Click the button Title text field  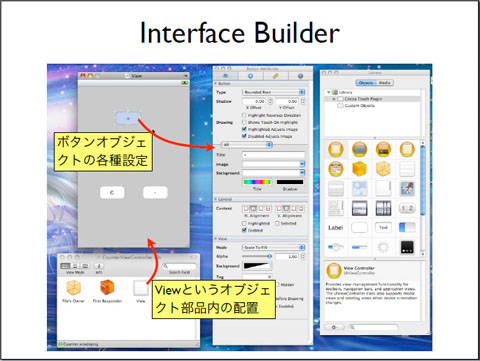[x=273, y=155]
